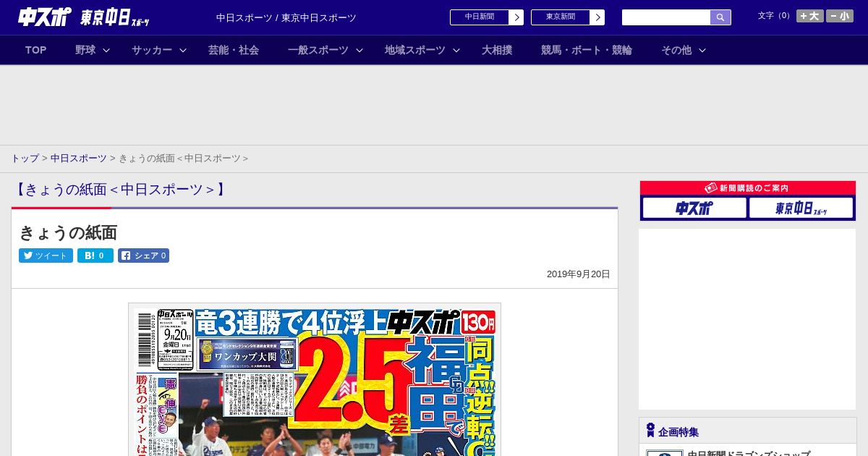Open the 中日新聞 link button
The width and height of the screenshot is (868, 456).
coord(486,17)
